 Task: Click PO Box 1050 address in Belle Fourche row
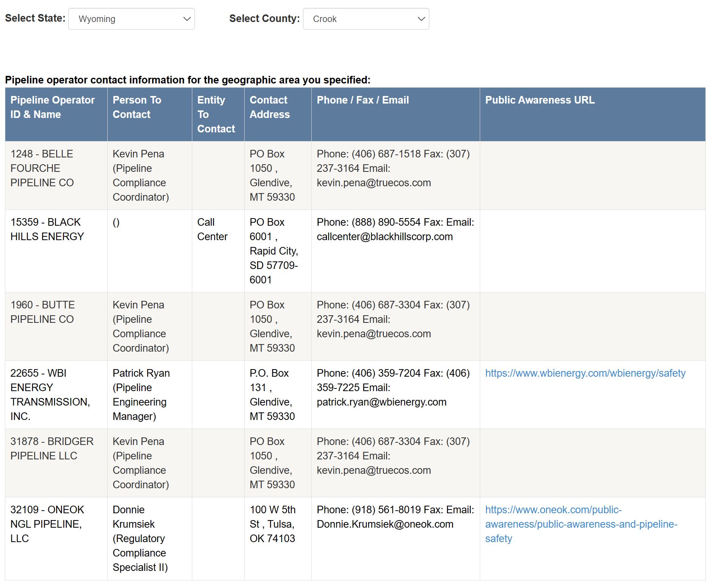[x=278, y=176]
